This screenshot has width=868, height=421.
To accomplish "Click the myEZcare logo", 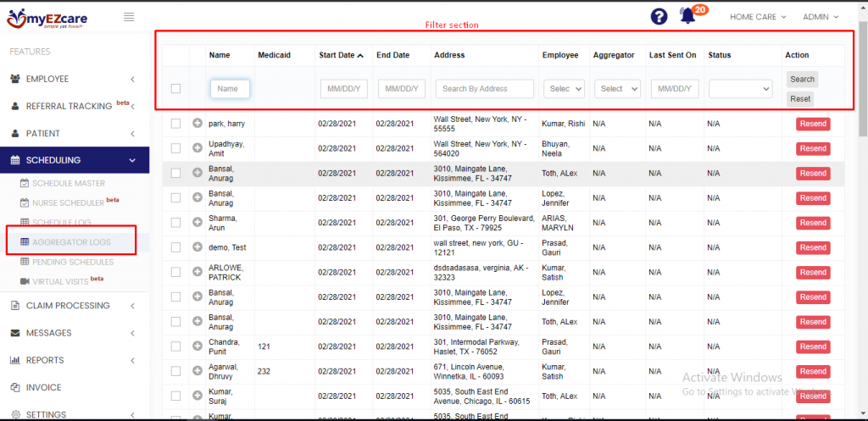I will coord(47,19).
